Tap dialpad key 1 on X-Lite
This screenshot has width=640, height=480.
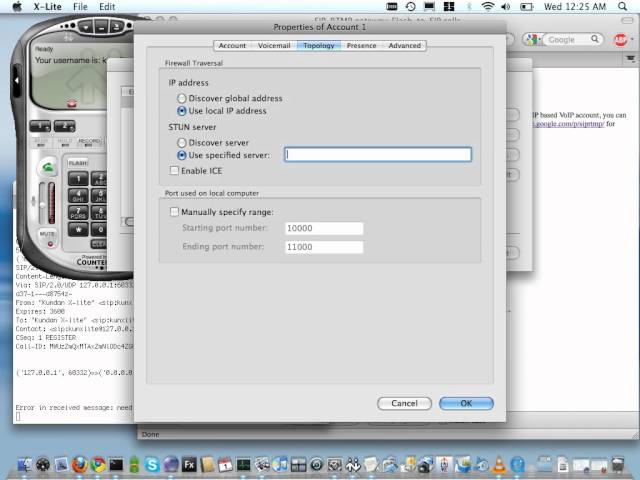(78, 178)
